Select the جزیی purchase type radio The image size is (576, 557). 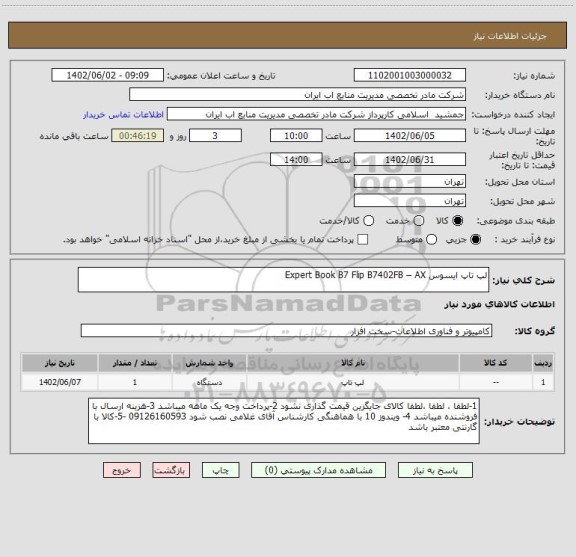[x=475, y=240]
